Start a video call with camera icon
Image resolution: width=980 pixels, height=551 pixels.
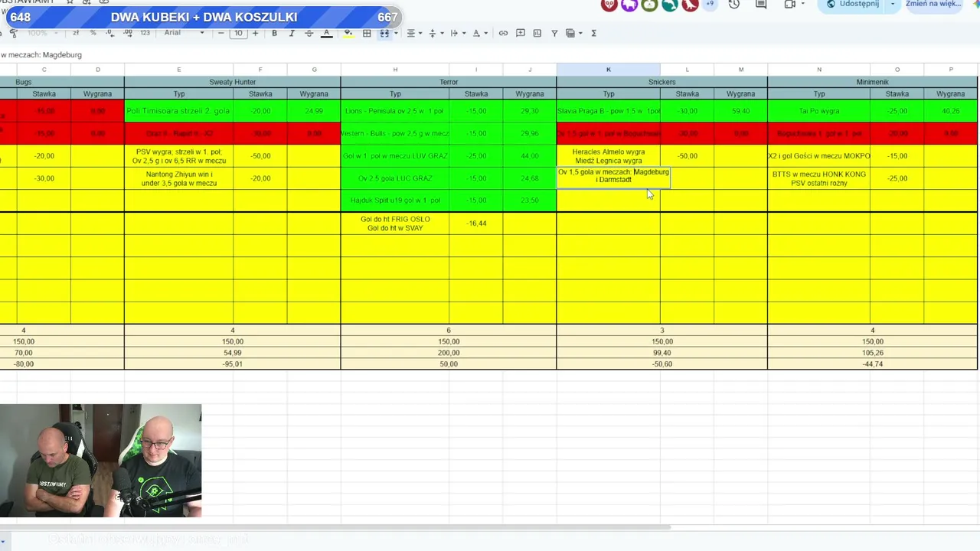(x=790, y=5)
